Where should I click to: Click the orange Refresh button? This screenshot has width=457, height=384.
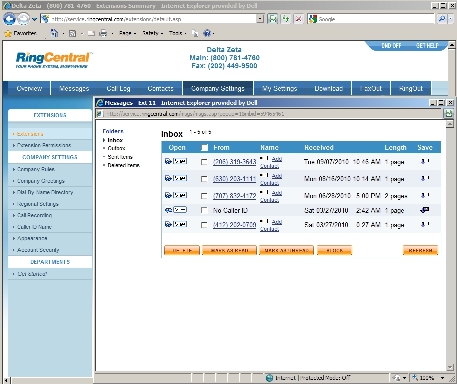[420, 250]
